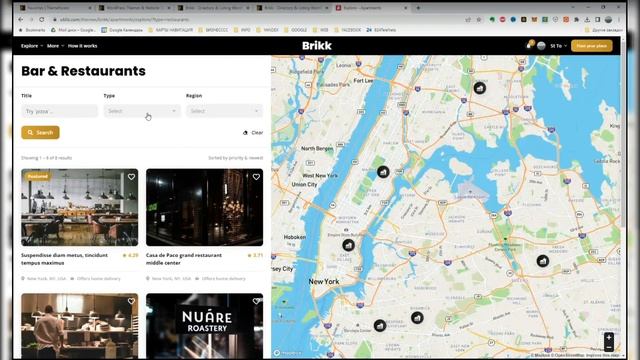
Task: Bookmark this page with the star icon
Action: point(479,19)
